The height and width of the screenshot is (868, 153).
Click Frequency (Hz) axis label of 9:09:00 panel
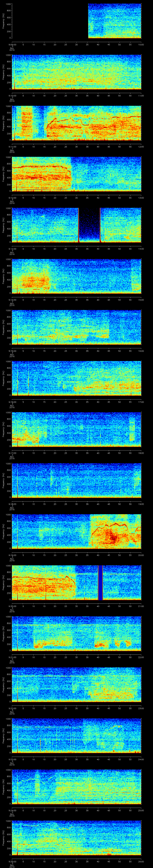point(3,21)
